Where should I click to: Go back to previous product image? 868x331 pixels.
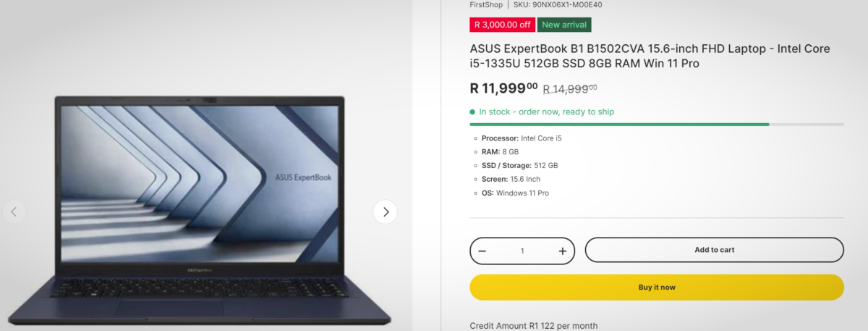[x=14, y=211]
